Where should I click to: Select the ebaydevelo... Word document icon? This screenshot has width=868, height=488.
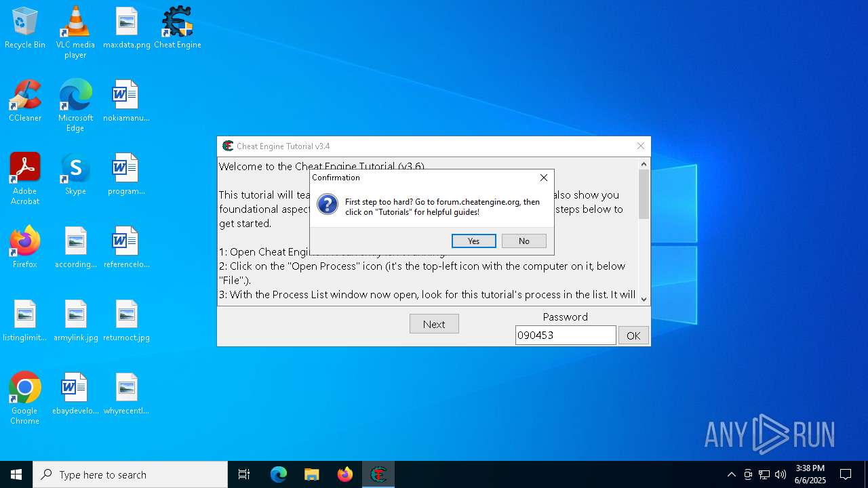[x=75, y=394]
